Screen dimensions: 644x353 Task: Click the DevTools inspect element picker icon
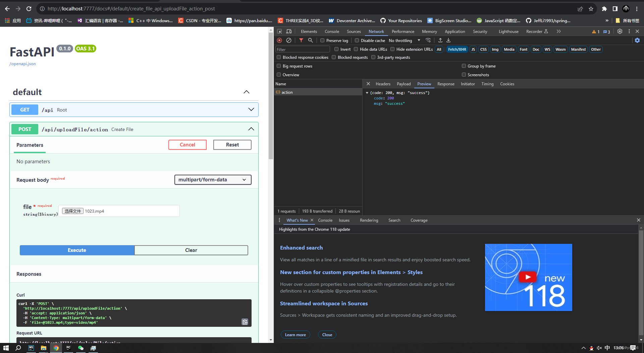pyautogui.click(x=279, y=31)
